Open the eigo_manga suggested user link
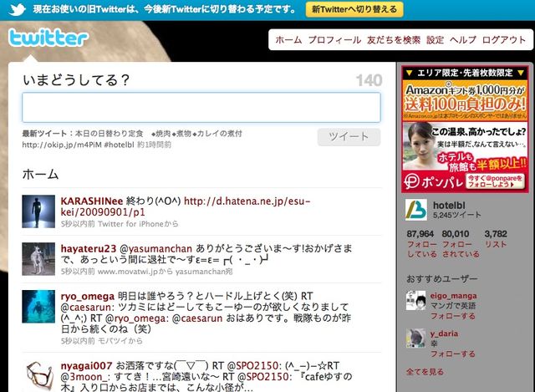The image size is (535, 392). coord(453,296)
